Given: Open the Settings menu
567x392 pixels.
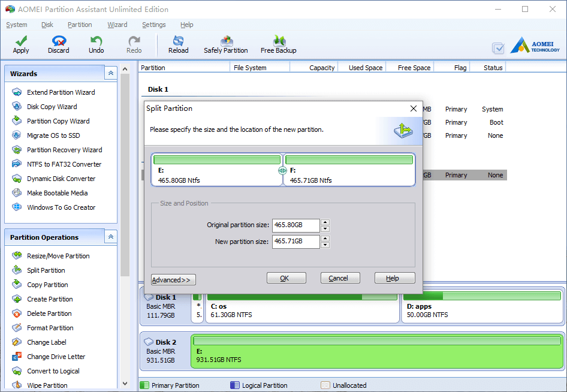Looking at the screenshot, I should coord(153,25).
